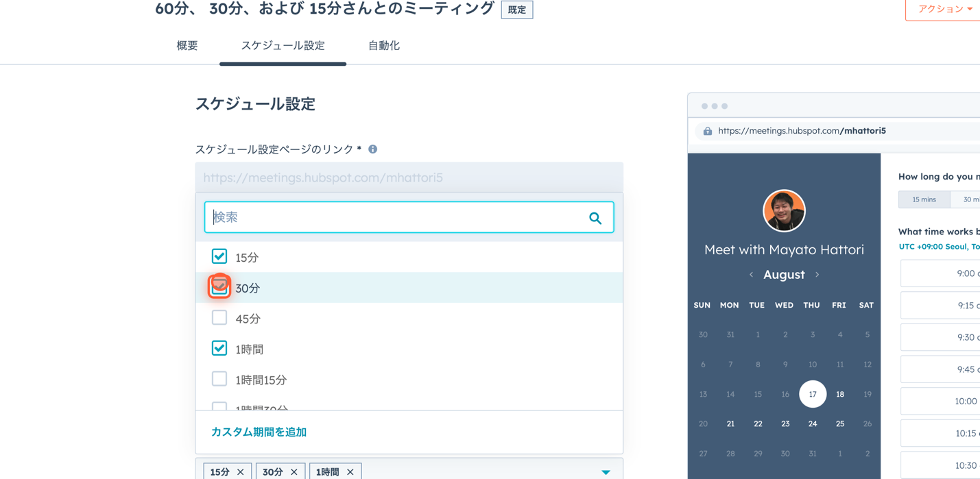Collapse the duration dropdown arrow
The width and height of the screenshot is (980, 479).
606,472
